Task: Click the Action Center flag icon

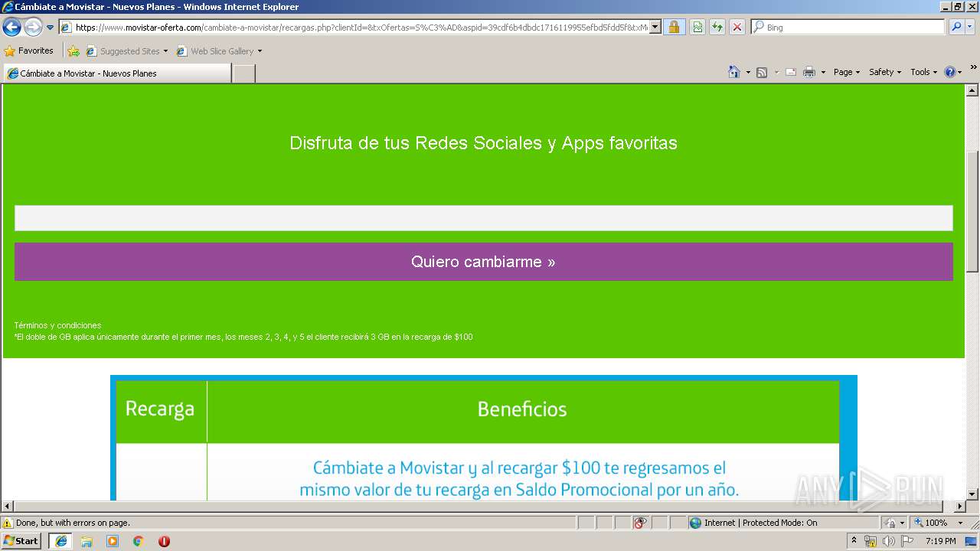Action: coord(906,542)
